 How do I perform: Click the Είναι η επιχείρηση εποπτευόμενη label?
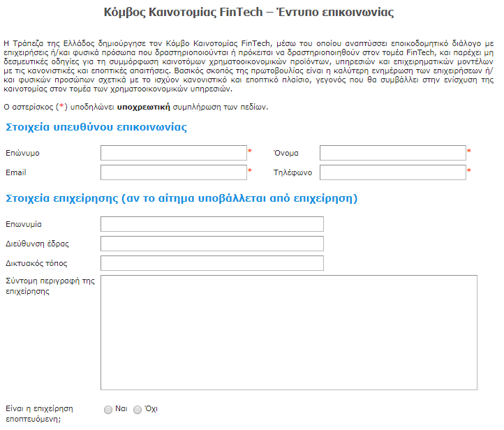pos(39,414)
